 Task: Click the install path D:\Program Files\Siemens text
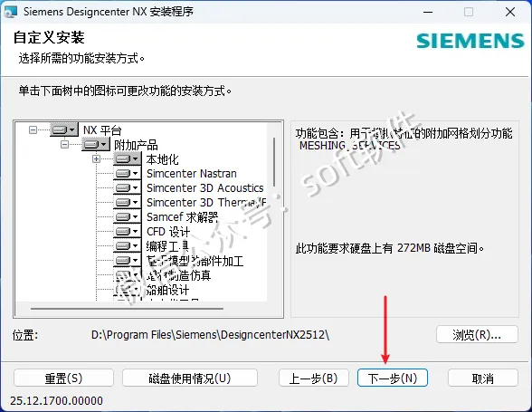pos(210,335)
